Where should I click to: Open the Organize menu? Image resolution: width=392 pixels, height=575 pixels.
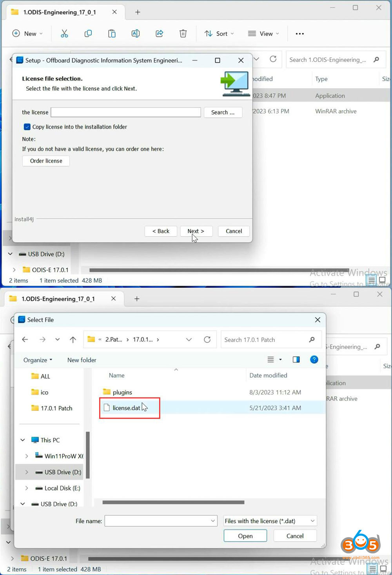click(x=37, y=360)
